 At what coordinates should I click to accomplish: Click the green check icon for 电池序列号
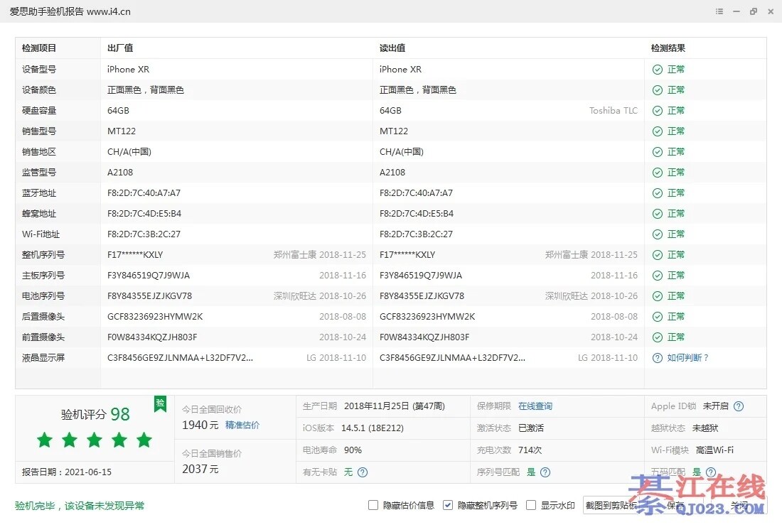(x=658, y=296)
